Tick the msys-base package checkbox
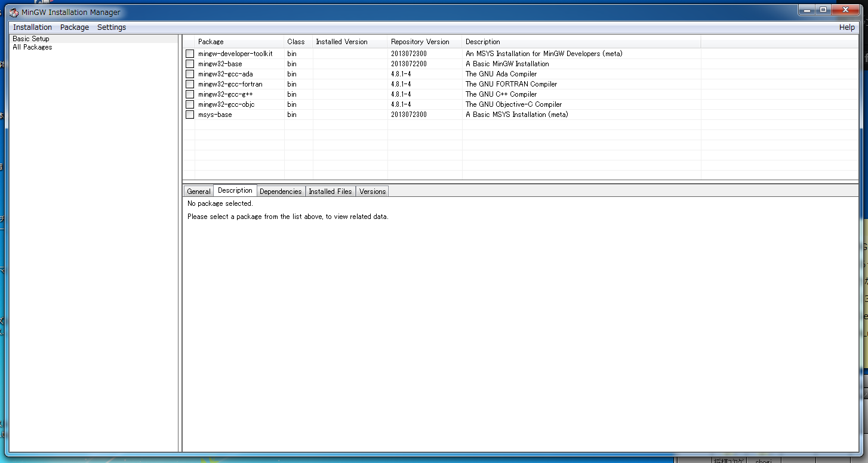 [x=190, y=115]
